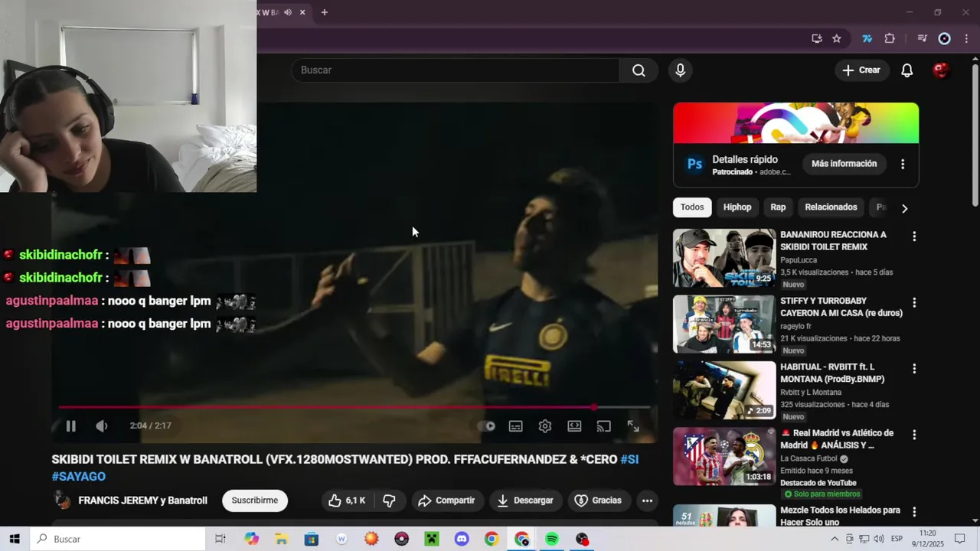
Task: Select the Hiphop filter chip
Action: pyautogui.click(x=737, y=207)
